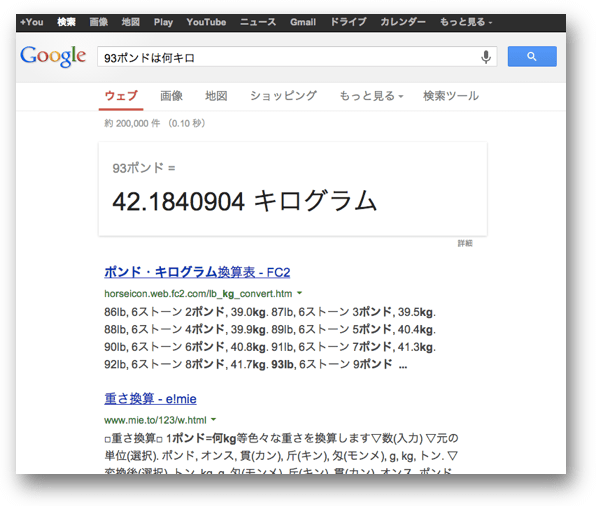The width and height of the screenshot is (596, 506).
Task: Select 検索 in the black top bar
Action: tap(66, 22)
